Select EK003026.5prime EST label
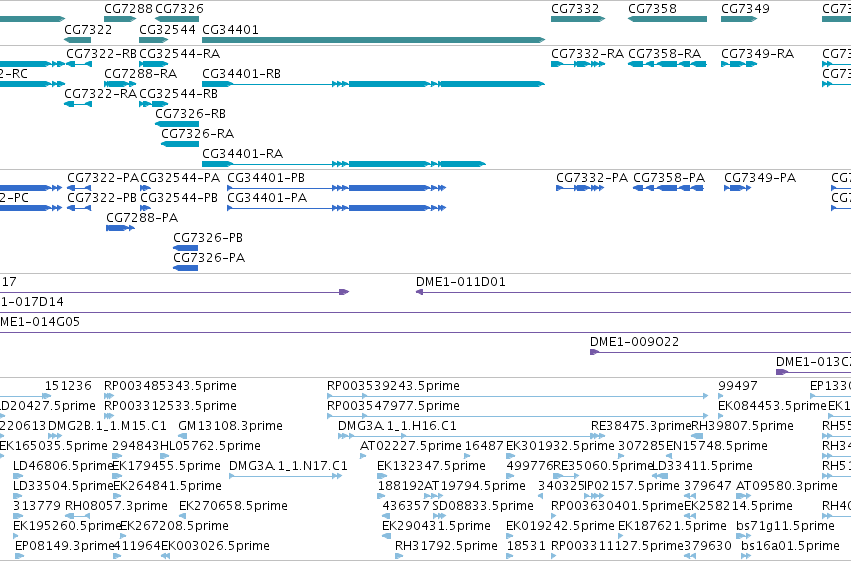The width and height of the screenshot is (851, 561). (215, 546)
